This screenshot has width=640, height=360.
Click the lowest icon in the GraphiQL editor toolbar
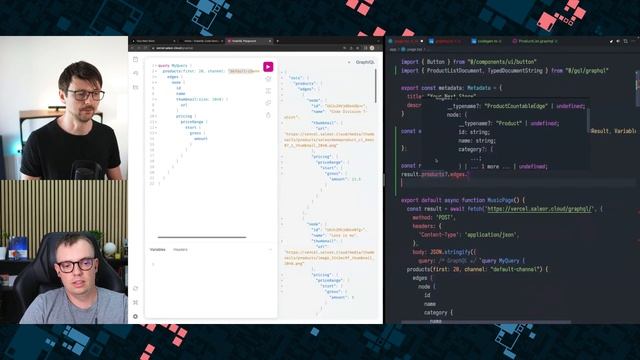[x=268, y=115]
